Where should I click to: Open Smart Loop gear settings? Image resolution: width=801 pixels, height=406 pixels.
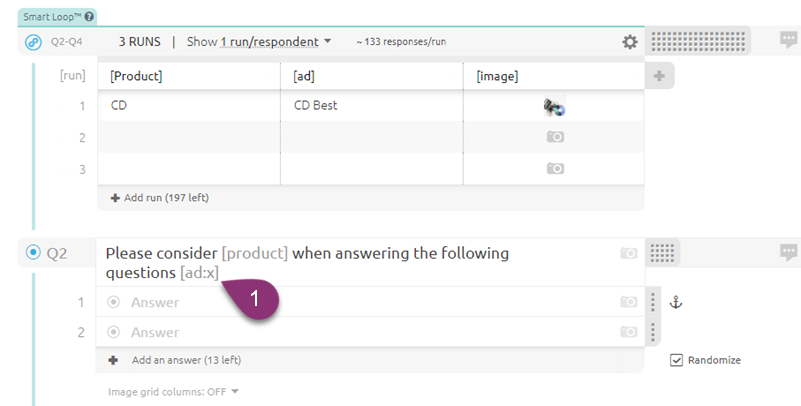point(629,42)
